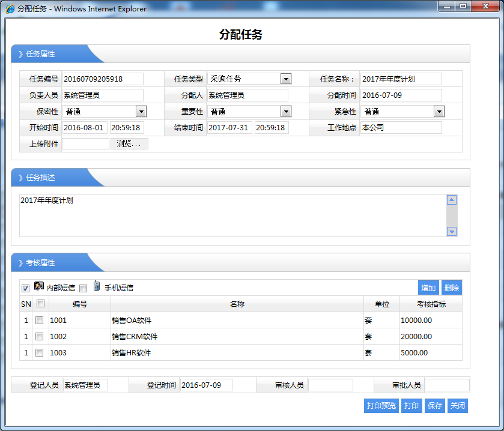
Task: Click the 任务描述 section header arrow
Action: 20,178
